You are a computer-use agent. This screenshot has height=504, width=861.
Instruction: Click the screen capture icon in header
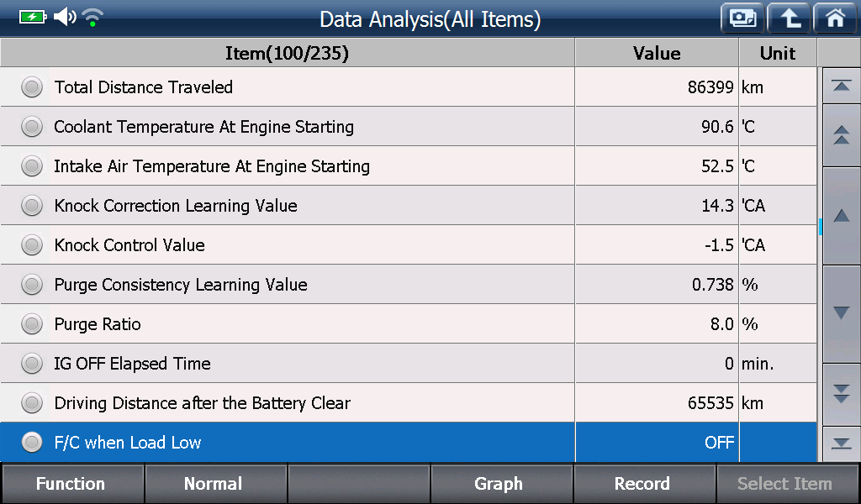click(742, 19)
